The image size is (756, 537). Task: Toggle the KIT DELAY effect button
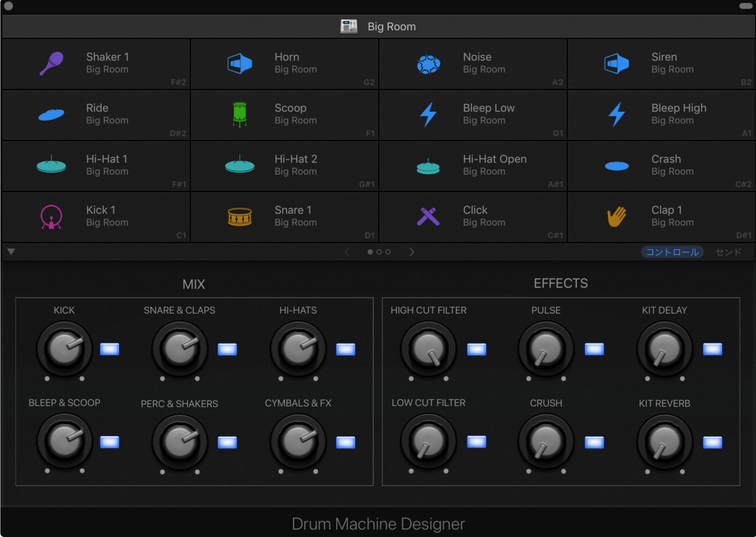713,349
